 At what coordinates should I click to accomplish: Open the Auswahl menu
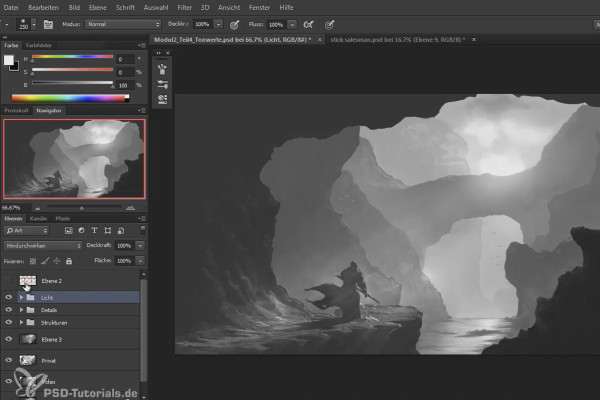pos(156,7)
